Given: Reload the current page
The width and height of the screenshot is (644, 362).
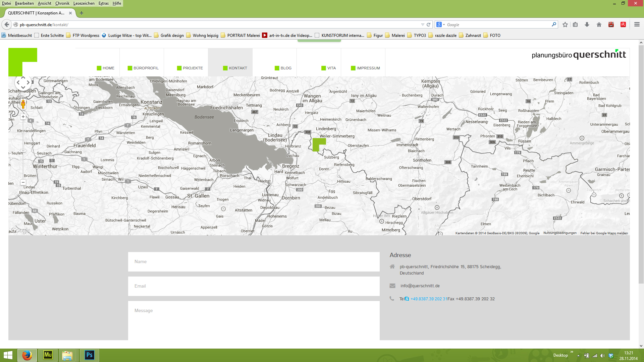Looking at the screenshot, I should tap(428, 24).
